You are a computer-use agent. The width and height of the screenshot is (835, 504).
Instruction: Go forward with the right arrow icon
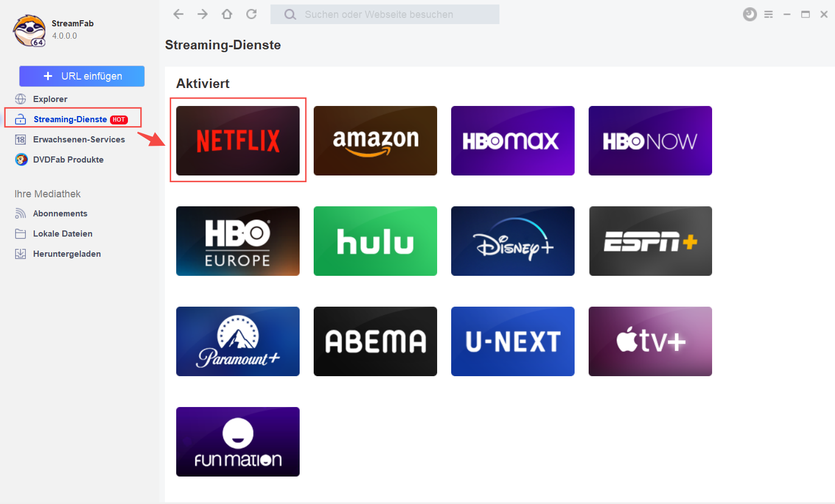(203, 14)
